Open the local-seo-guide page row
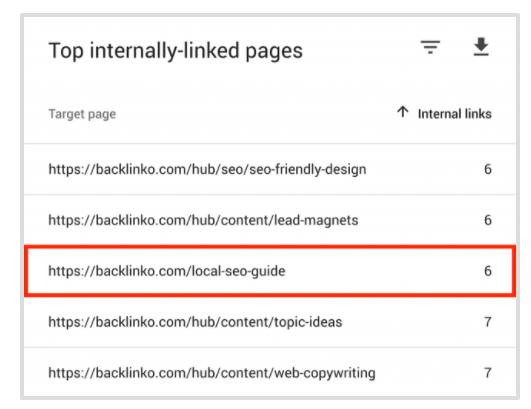The height and width of the screenshot is (409, 531). [x=270, y=271]
